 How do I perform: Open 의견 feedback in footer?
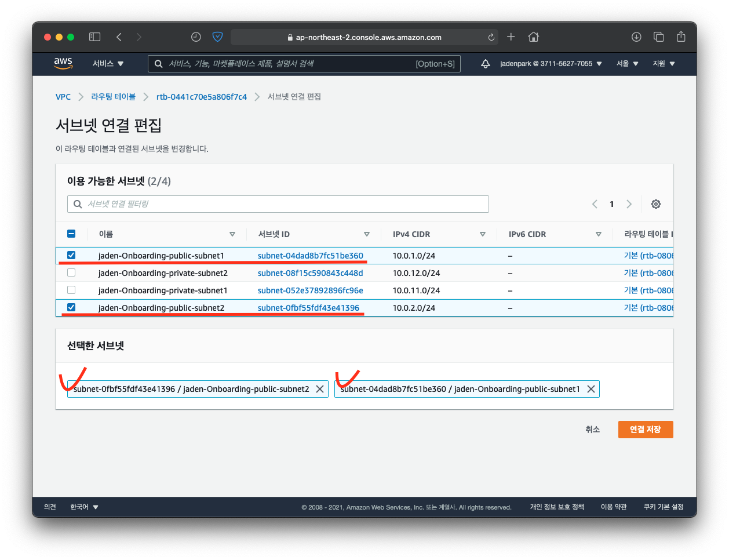[50, 507]
